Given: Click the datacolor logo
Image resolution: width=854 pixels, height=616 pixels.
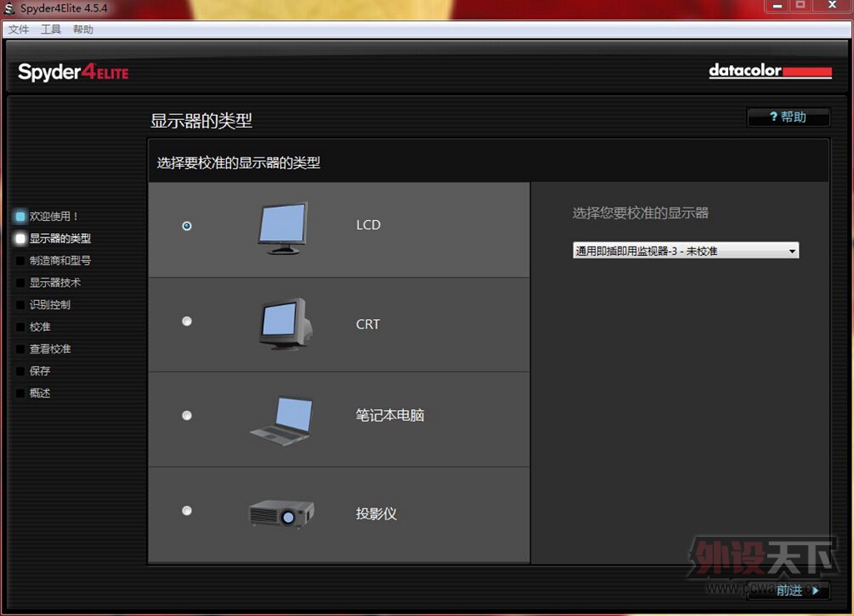Looking at the screenshot, I should pos(770,71).
